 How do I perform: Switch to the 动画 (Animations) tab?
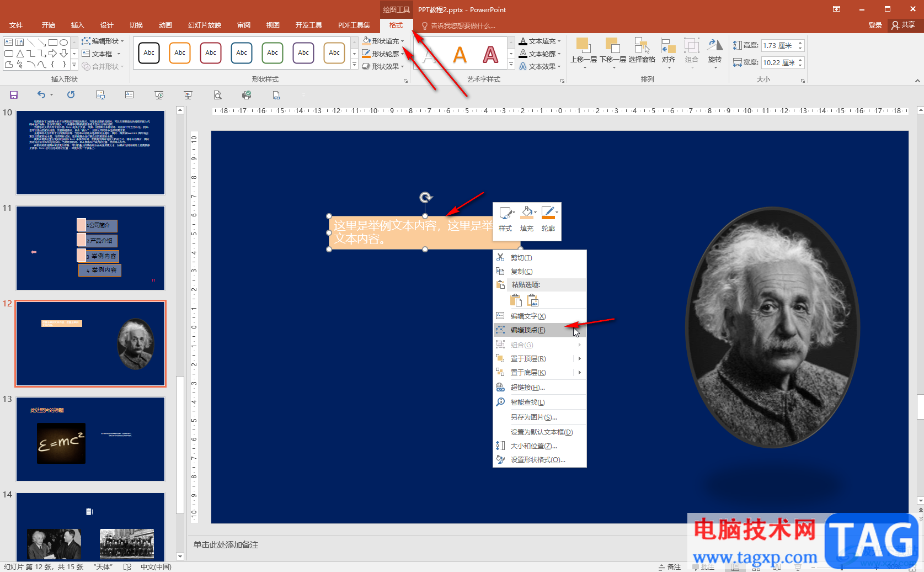(x=165, y=25)
